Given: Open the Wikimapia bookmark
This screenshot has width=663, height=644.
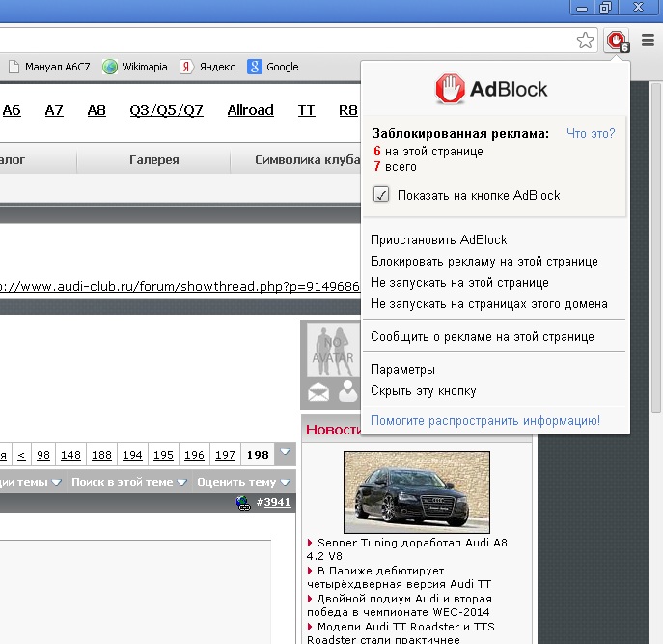Looking at the screenshot, I should 135,67.
